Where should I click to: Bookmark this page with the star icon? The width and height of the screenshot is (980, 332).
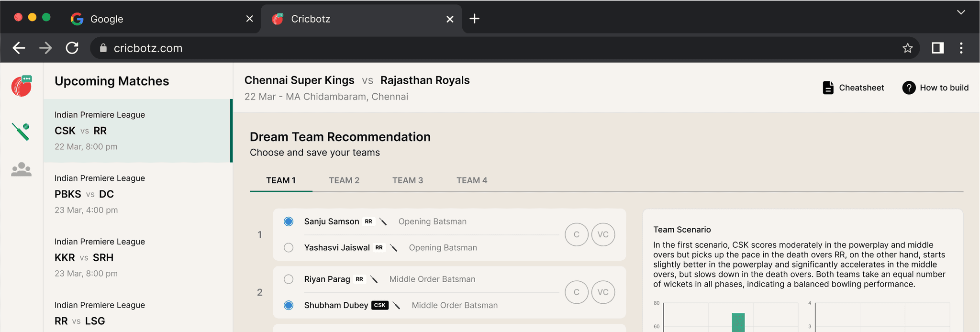point(907,48)
